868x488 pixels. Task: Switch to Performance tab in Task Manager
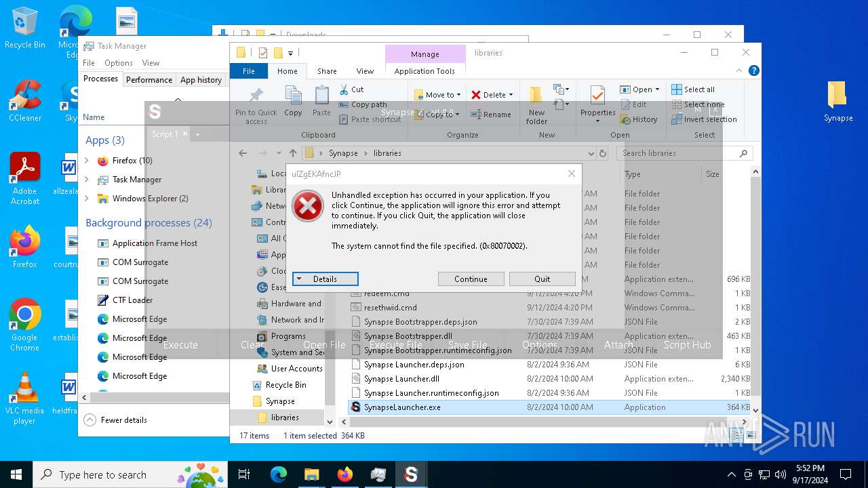[149, 79]
